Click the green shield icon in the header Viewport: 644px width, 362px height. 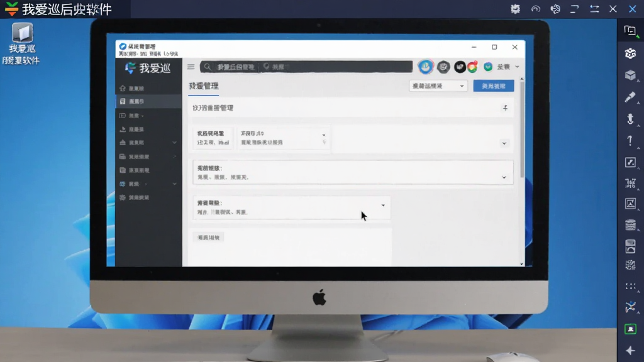[x=488, y=67]
